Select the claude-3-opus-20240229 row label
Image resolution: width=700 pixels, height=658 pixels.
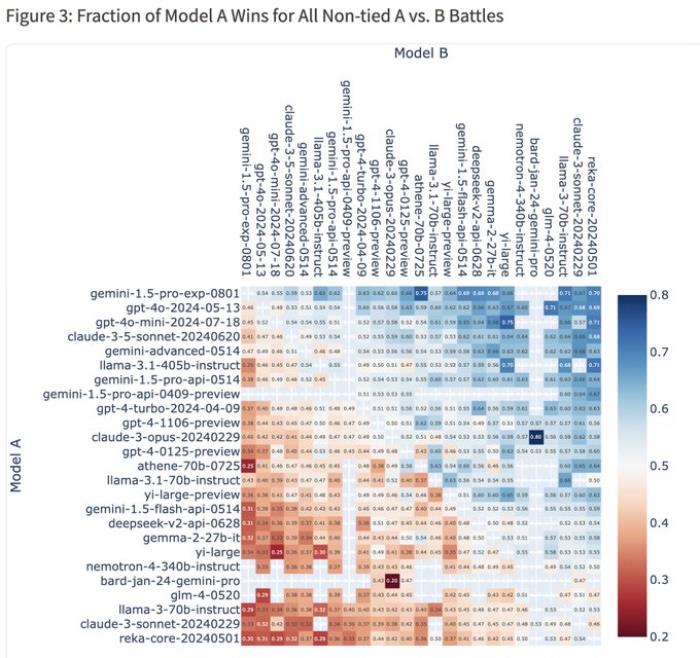166,437
